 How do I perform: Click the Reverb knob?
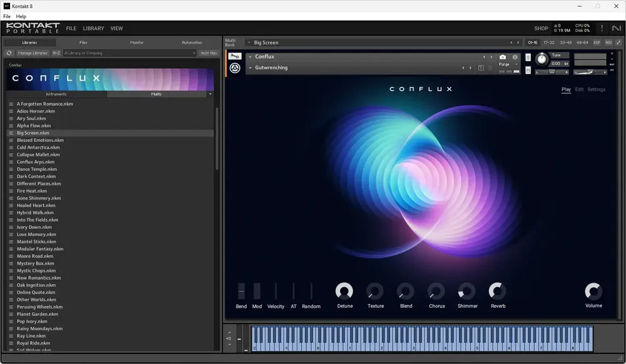pos(498,291)
